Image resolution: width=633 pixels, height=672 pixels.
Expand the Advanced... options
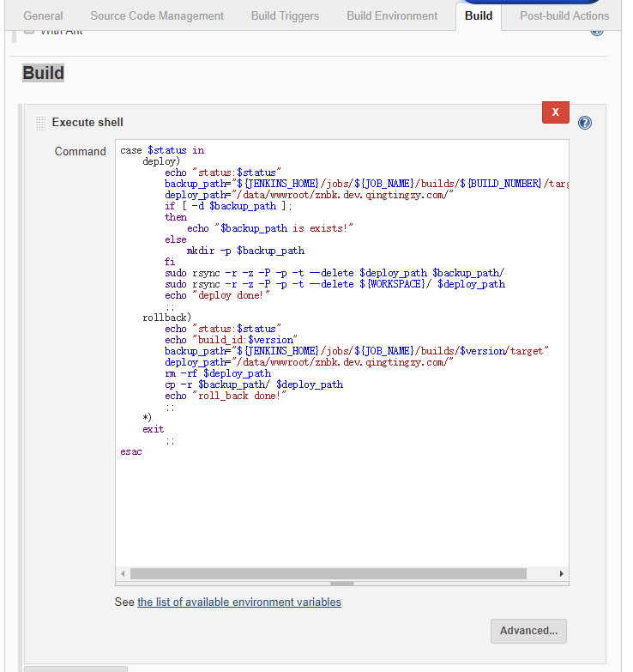[528, 631]
